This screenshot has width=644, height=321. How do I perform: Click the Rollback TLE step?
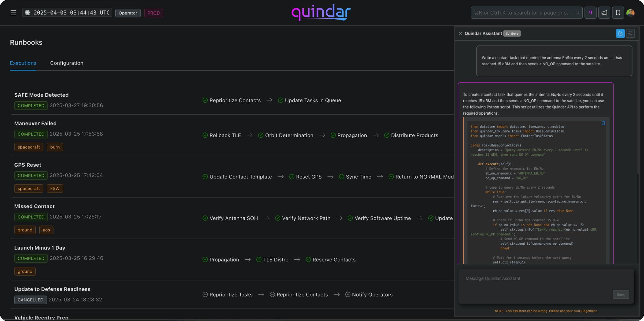point(225,135)
